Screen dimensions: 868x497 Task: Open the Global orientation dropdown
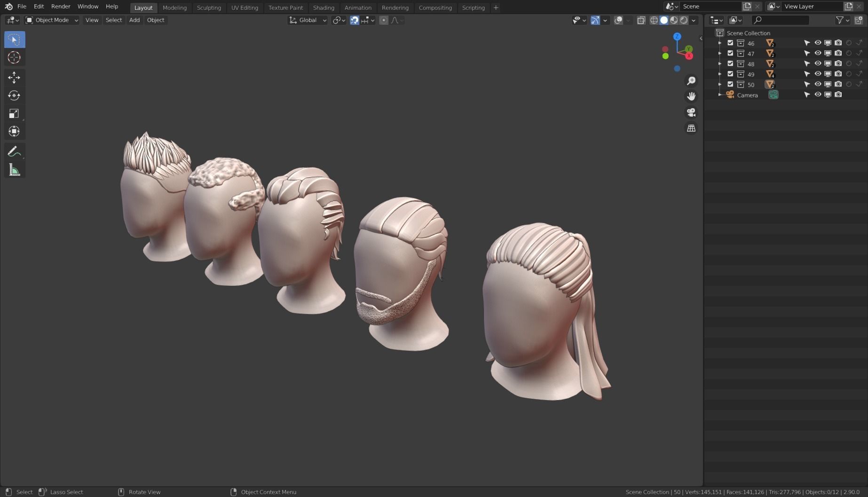pyautogui.click(x=308, y=20)
